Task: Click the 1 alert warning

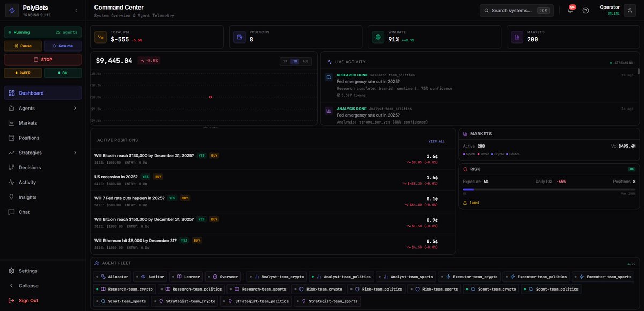Action: pos(472,203)
